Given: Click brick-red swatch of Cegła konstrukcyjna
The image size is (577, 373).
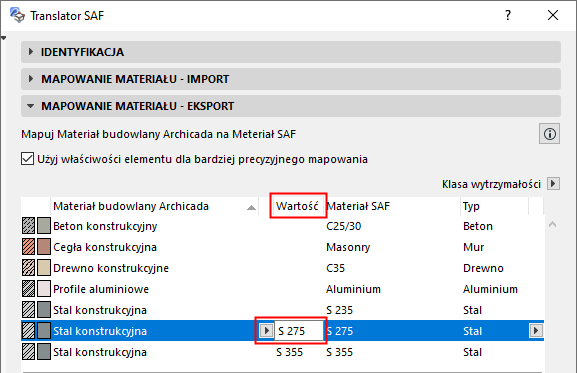Looking at the screenshot, I should (x=44, y=247).
